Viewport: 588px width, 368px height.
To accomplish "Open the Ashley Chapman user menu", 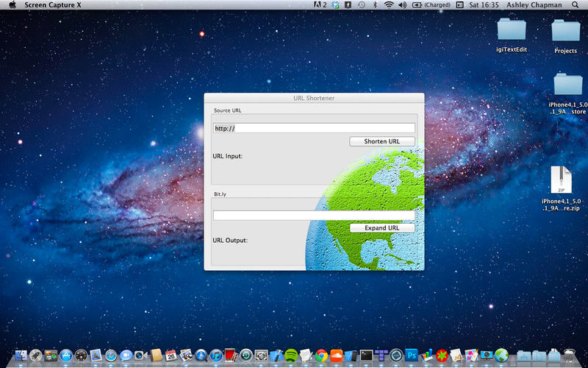I will click(x=534, y=5).
